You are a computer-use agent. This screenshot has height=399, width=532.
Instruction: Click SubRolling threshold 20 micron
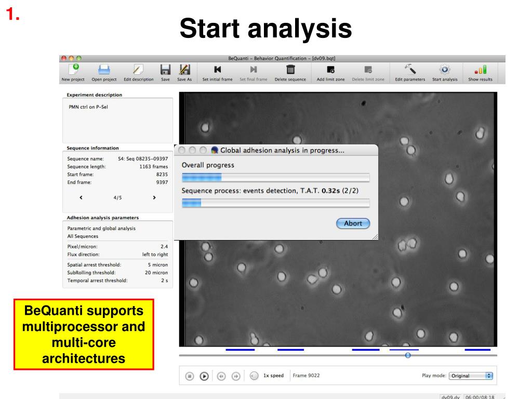tap(156, 273)
